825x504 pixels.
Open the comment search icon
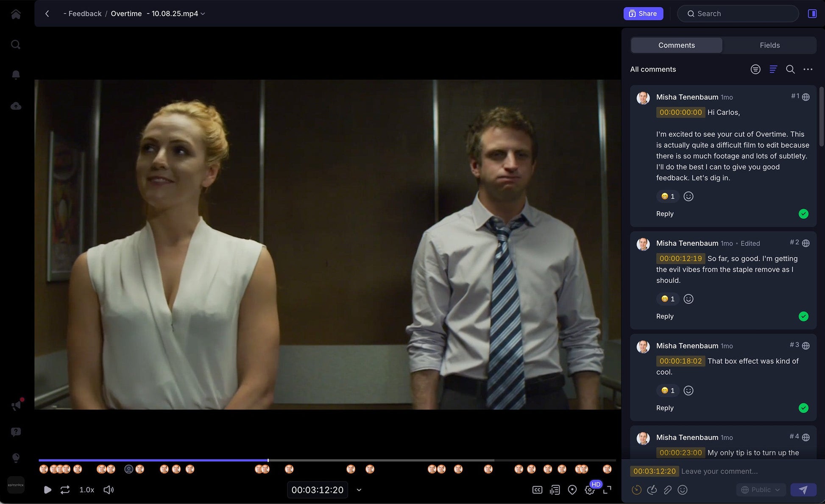790,69
